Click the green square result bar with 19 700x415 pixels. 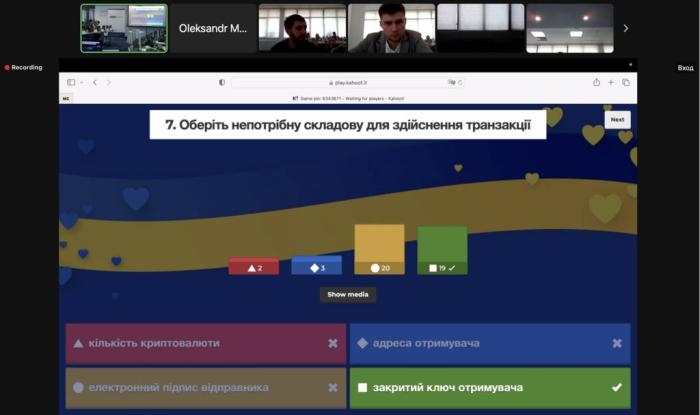[442, 250]
